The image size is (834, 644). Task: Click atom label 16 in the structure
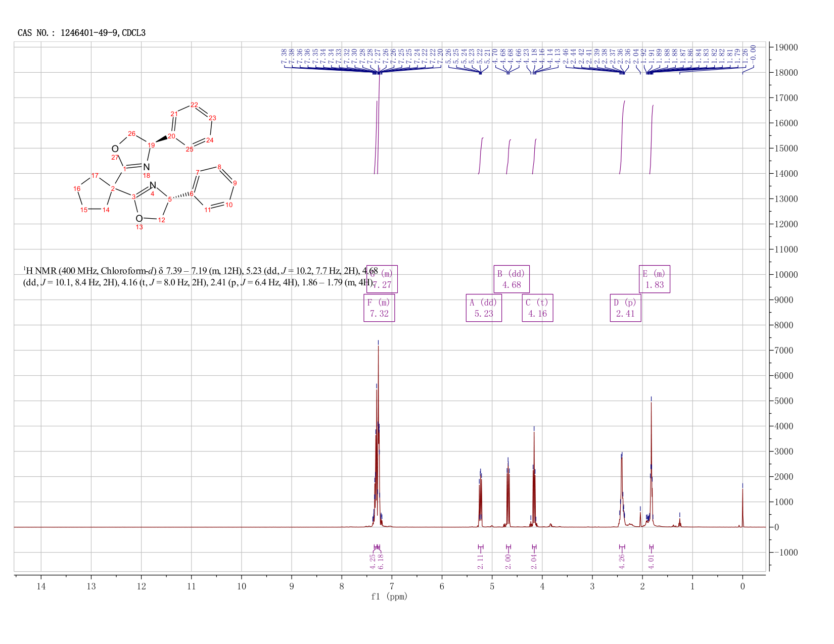(x=77, y=189)
